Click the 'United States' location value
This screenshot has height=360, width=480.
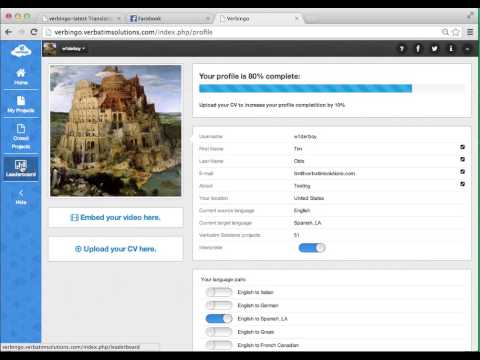(309, 198)
